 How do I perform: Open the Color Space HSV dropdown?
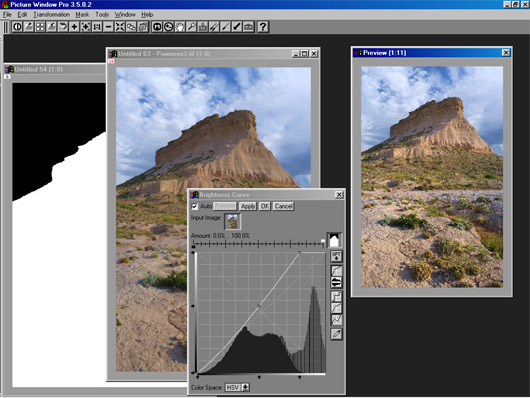[x=245, y=388]
